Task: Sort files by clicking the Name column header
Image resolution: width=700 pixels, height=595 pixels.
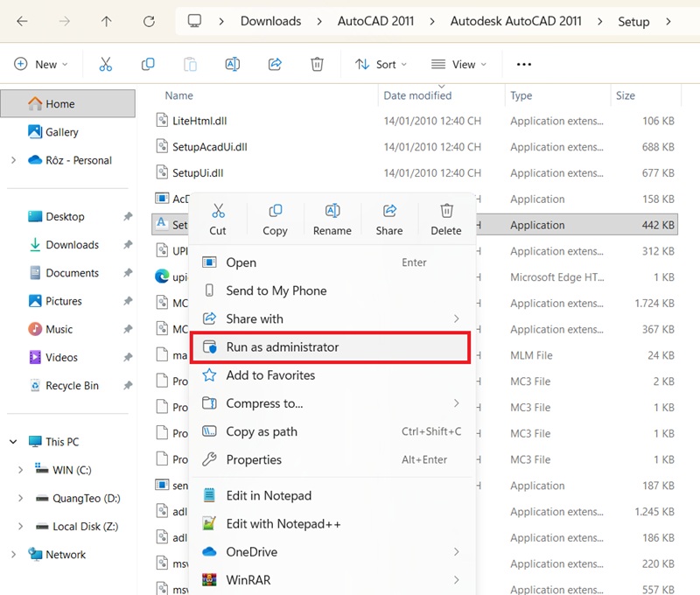Action: 178,95
